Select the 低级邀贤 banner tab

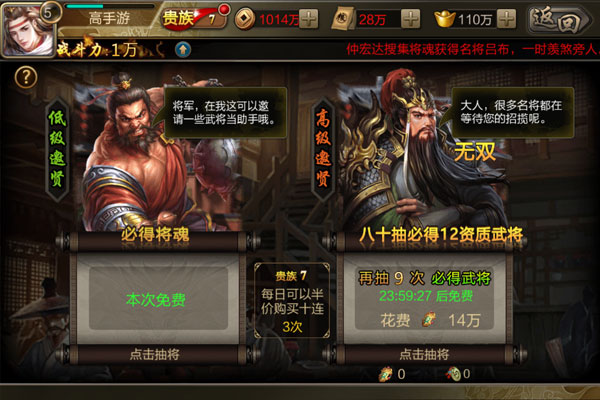pos(57,149)
